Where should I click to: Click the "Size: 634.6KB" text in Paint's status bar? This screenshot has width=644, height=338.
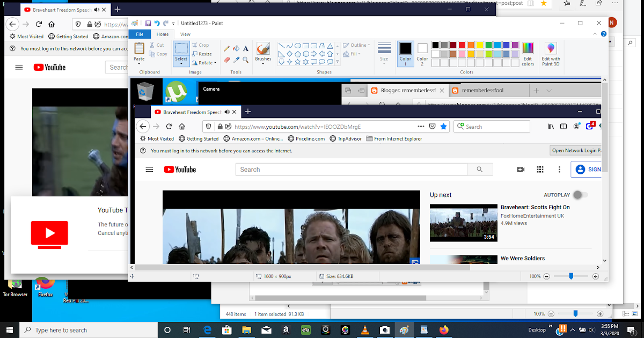click(x=340, y=276)
